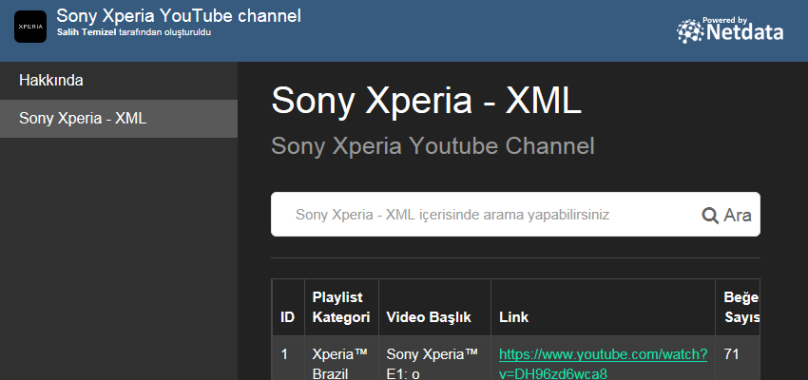The image size is (808, 380).
Task: Select the like count cell 71
Action: coord(738,358)
